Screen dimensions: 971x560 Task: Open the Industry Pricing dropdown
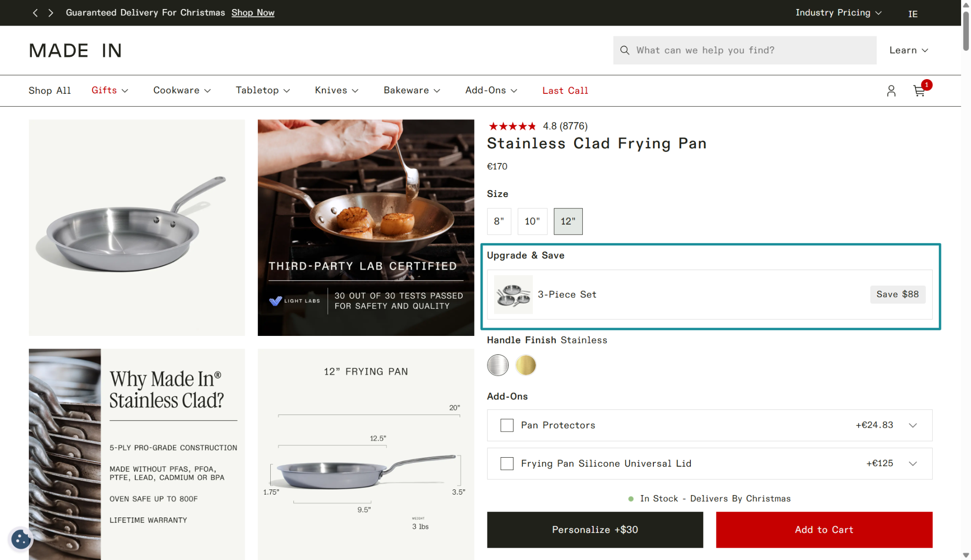point(838,13)
